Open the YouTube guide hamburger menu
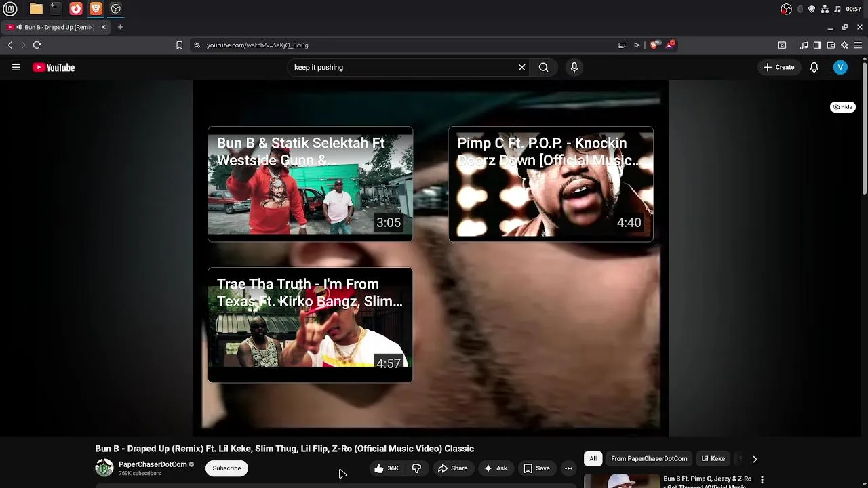The height and width of the screenshot is (488, 868). coord(16,67)
